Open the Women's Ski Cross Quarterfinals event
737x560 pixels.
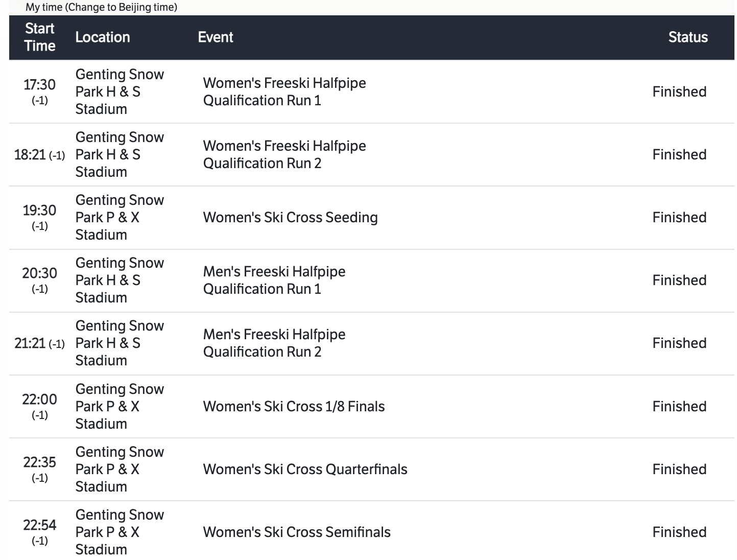(x=305, y=470)
